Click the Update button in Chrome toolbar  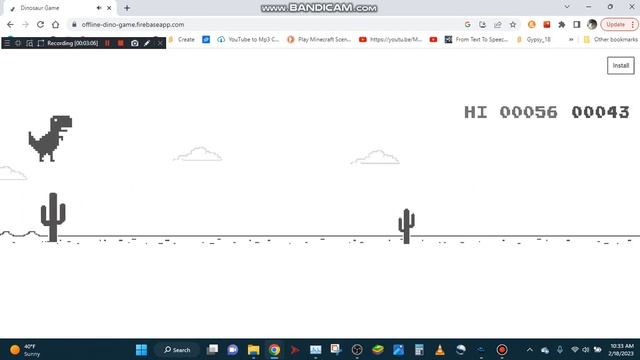(616, 24)
